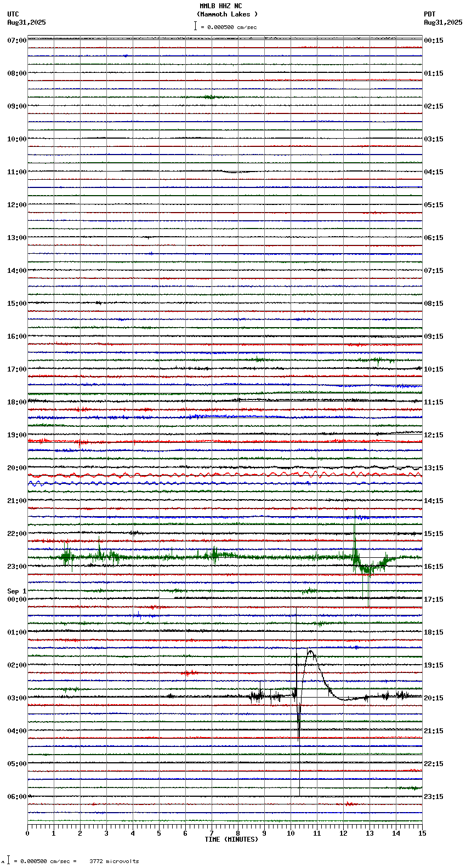
Task: Click the 'UTC' timezone label
Action: pyautogui.click(x=13, y=14)
